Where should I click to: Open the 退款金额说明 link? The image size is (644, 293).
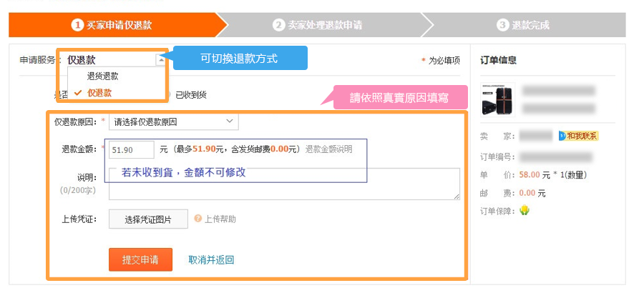click(328, 149)
